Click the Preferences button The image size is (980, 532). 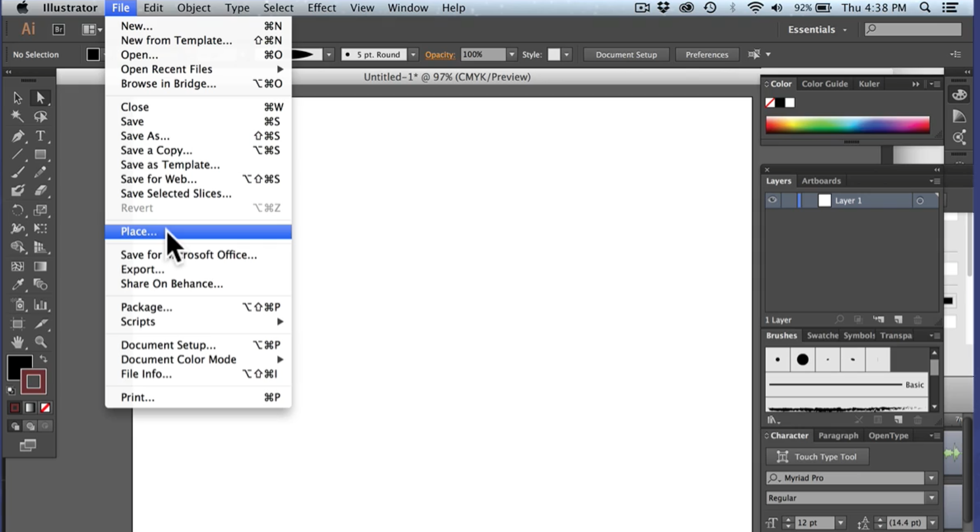pyautogui.click(x=706, y=54)
